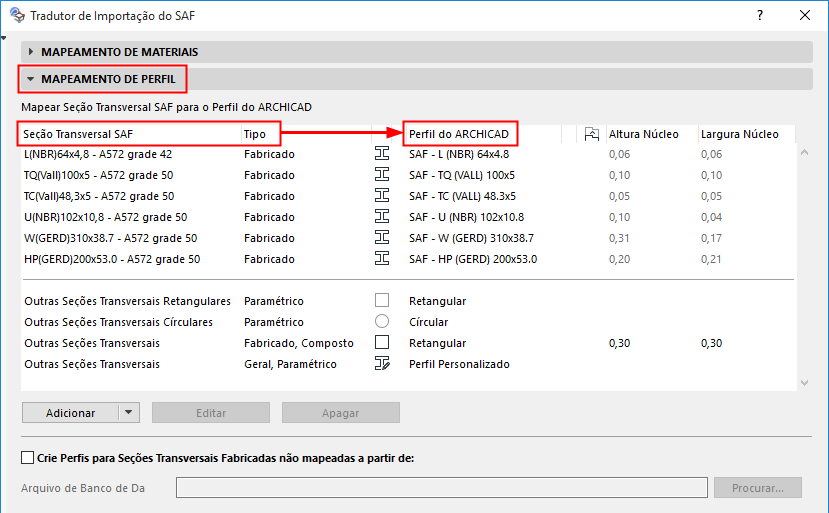Click the Procurar... browse button
Viewport: 829px width, 513px height.
tap(757, 488)
